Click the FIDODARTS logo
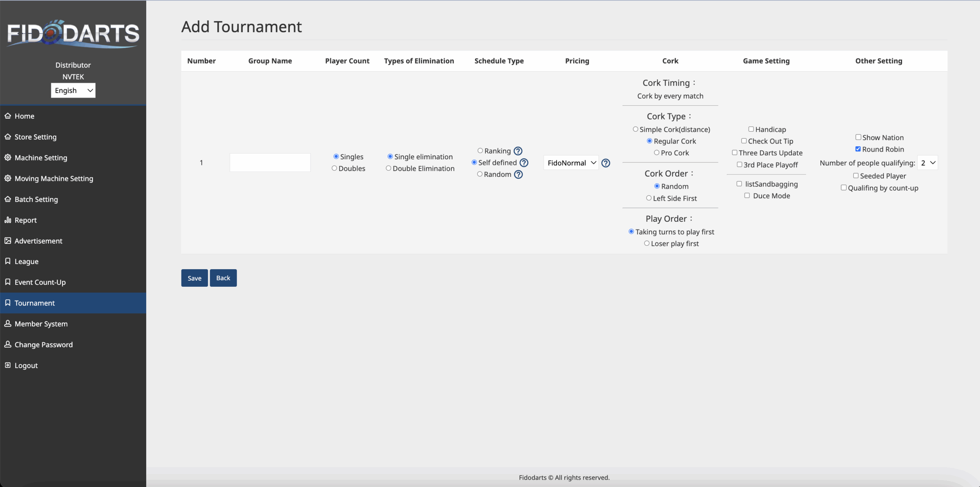Screen dimensions: 980x487 73,34
